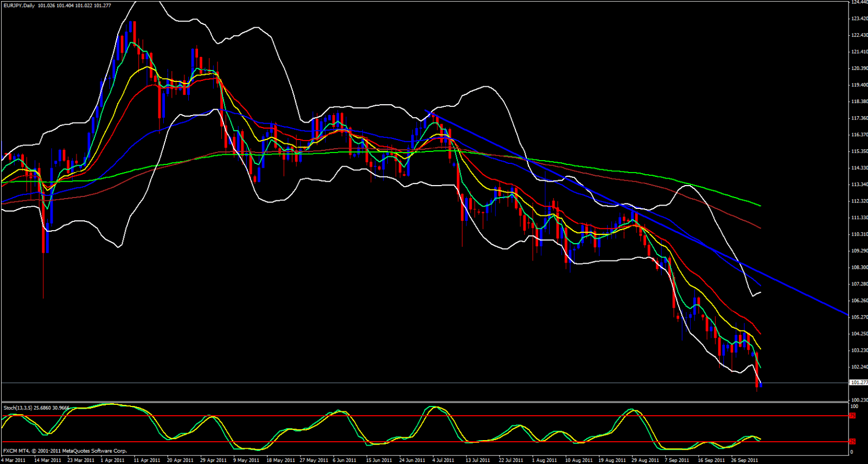Viewport: 868px width, 464px height.
Task: Click the 29 Aug 2011 date label
Action: click(645, 460)
